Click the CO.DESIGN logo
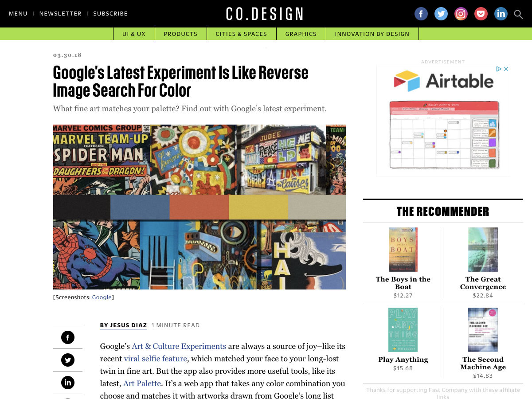Image resolution: width=532 pixels, height=399 pixels. pos(265,14)
